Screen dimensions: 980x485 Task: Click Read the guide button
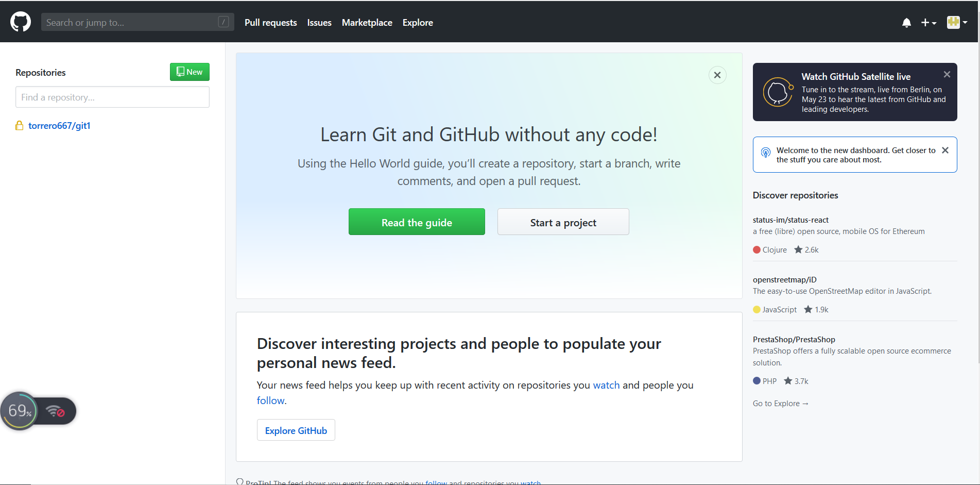click(417, 222)
